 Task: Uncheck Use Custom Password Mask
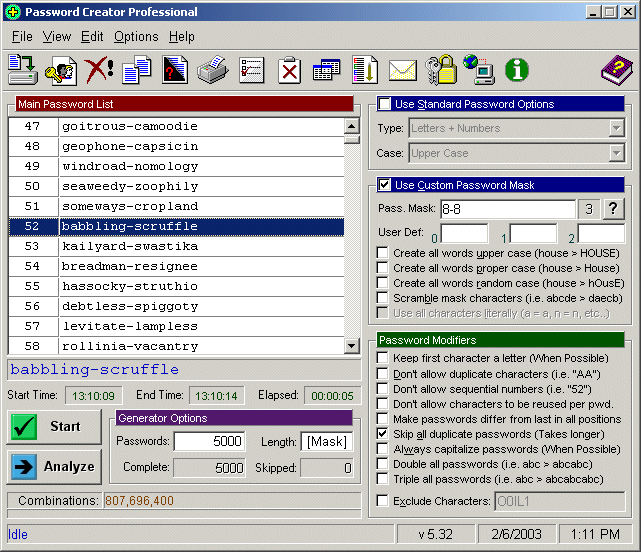pos(384,185)
